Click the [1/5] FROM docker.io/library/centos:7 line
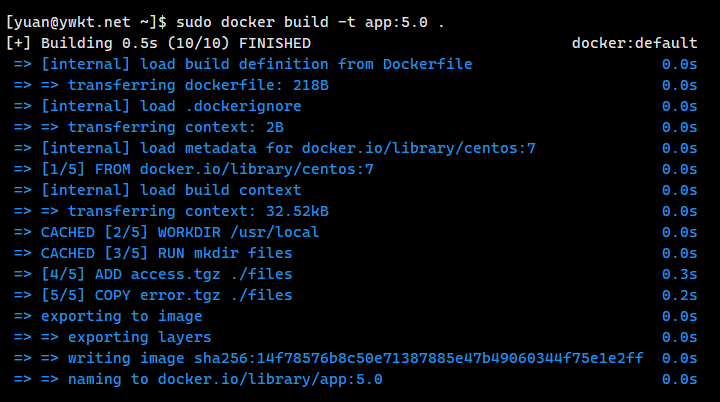The image size is (720, 402). [x=193, y=169]
